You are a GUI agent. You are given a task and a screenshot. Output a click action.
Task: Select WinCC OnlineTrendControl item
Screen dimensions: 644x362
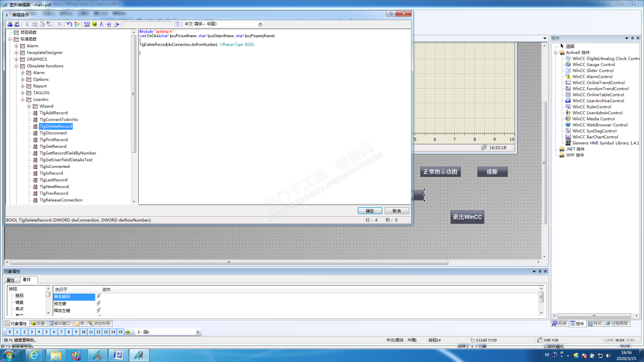(x=598, y=82)
